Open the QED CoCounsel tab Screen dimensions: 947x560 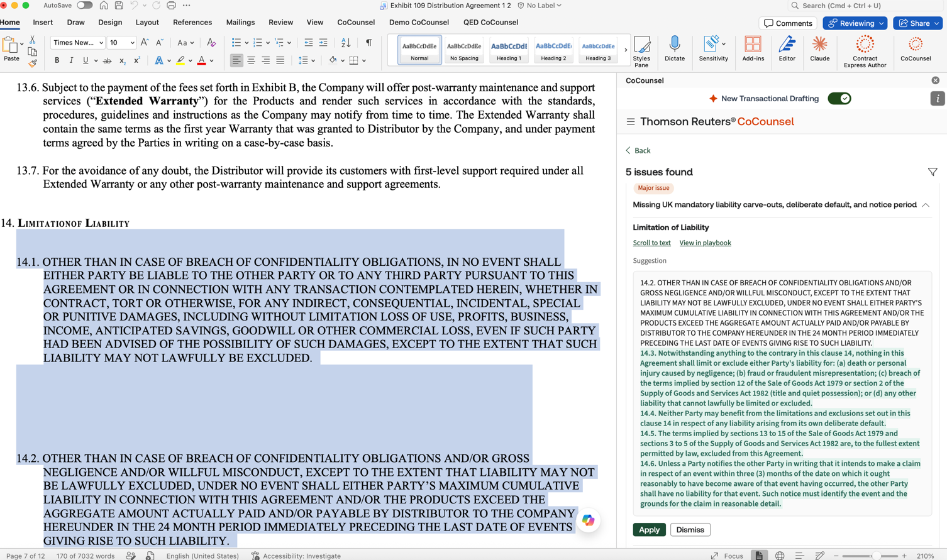tap(490, 22)
